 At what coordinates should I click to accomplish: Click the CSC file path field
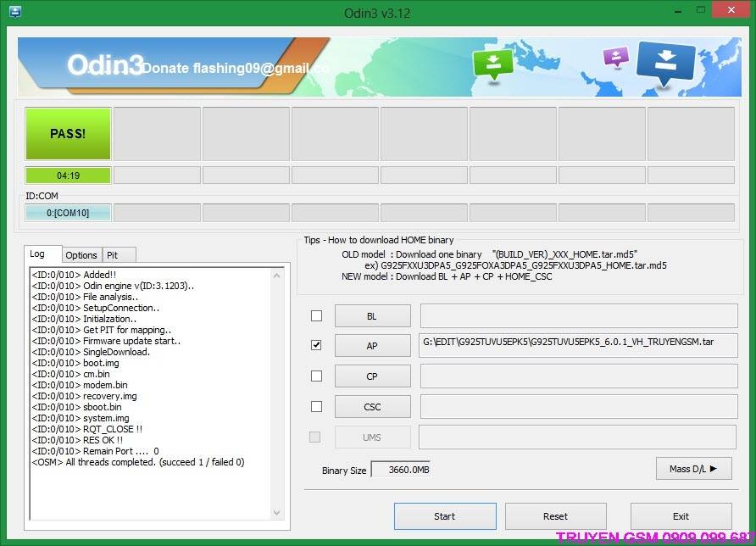tap(579, 407)
